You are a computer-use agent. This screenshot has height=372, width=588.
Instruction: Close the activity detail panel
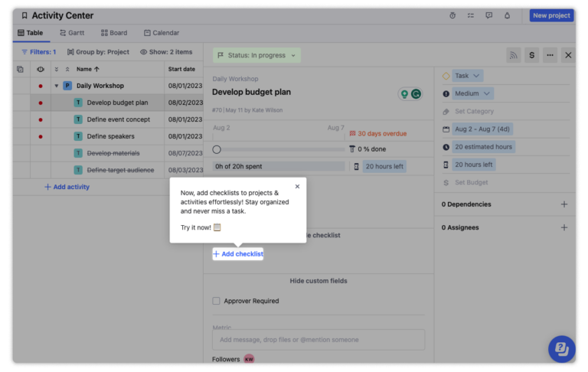568,55
